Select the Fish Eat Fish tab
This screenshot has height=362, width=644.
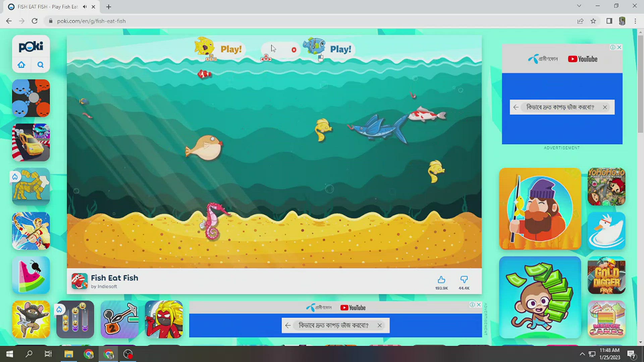point(47,7)
